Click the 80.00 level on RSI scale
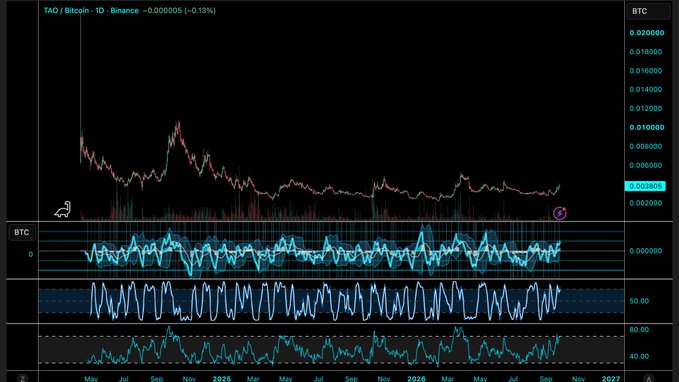This screenshot has height=382, width=679. 639,330
